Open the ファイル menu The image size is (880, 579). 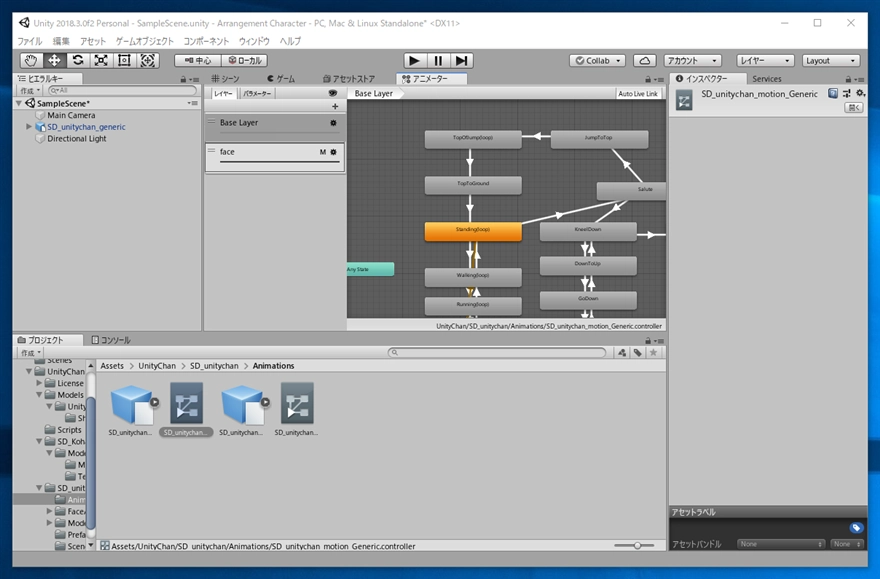click(30, 41)
